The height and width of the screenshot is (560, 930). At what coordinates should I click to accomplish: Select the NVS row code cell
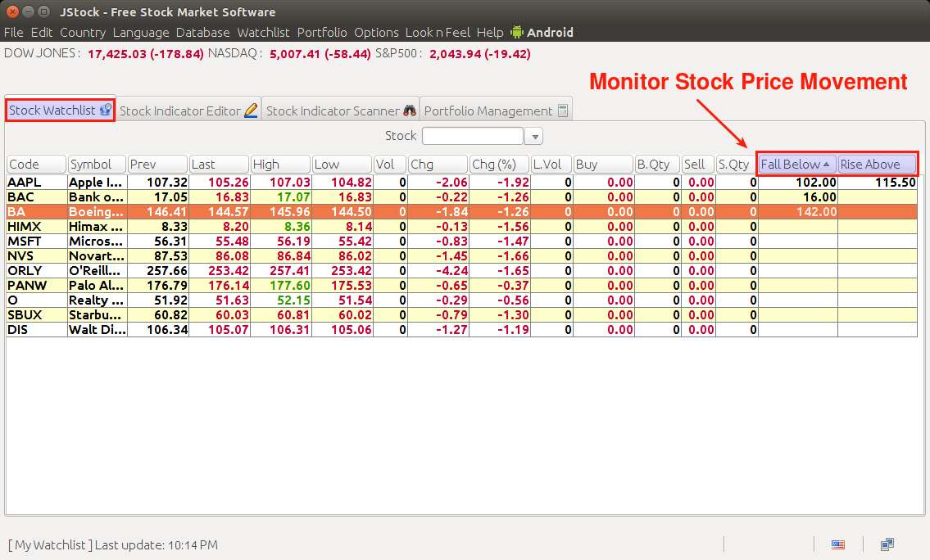37,256
